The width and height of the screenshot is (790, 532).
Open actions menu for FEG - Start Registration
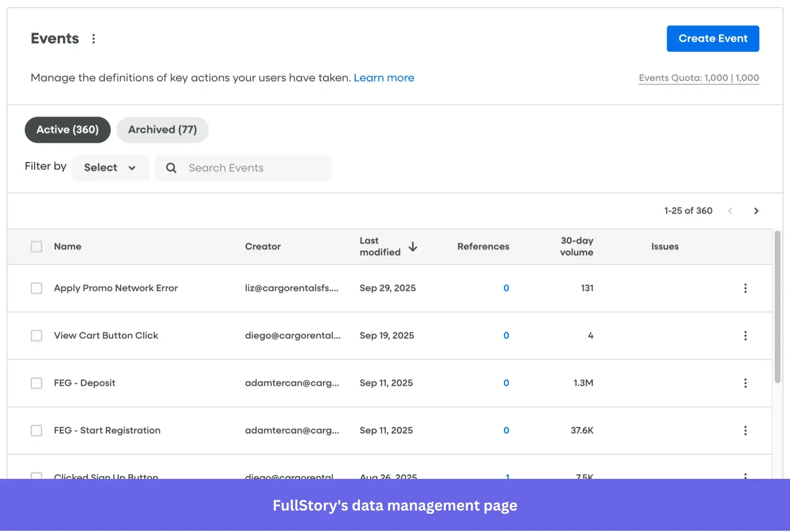pos(745,431)
